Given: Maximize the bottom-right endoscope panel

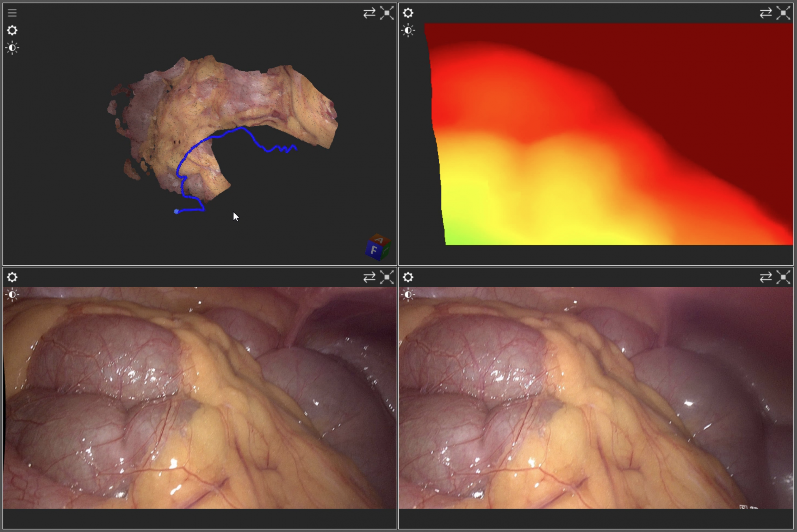Looking at the screenshot, I should [x=783, y=277].
